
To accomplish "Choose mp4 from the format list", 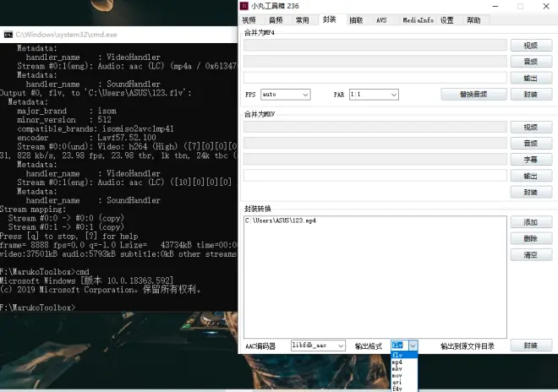I will pos(404,362).
